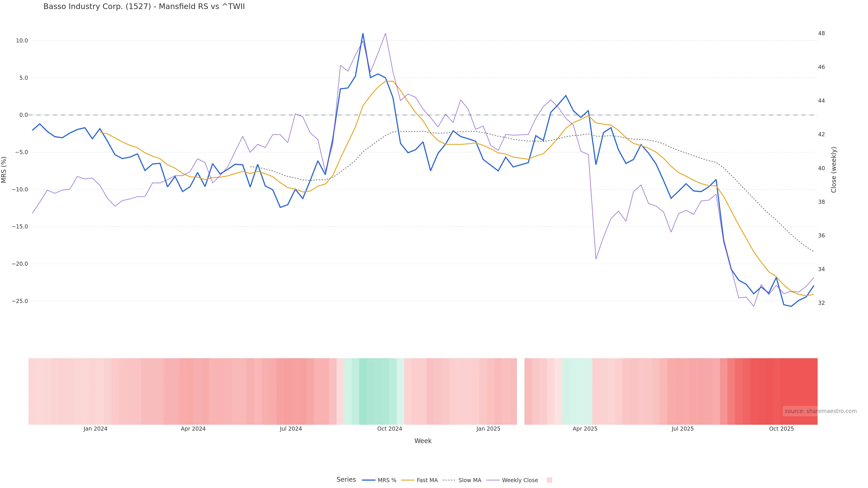
Task: Click the "10.0" left y-axis tick label
Action: click(22, 41)
